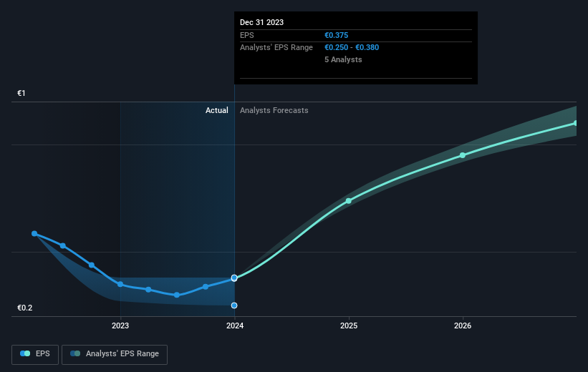
Task: Click the Dec 31 2023 tooltip heading
Action: point(261,22)
